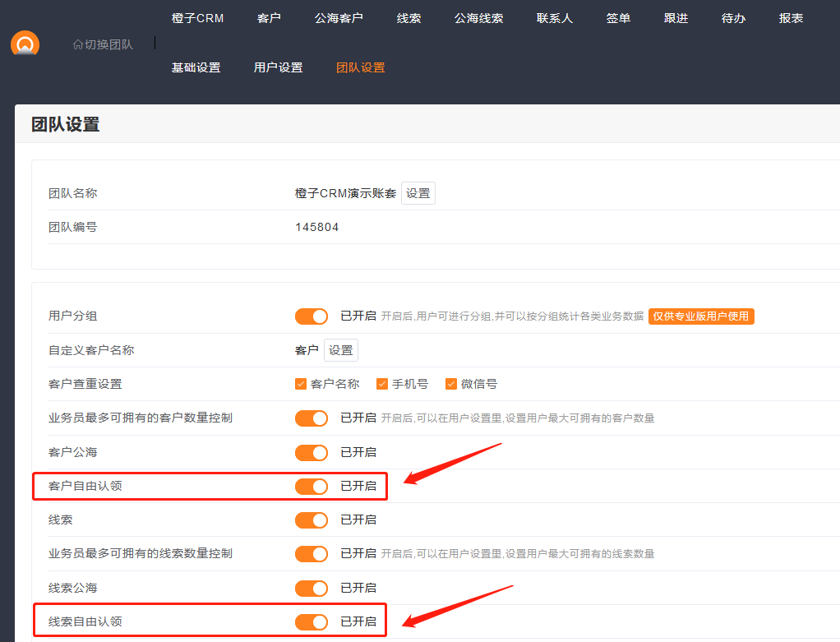Click 设置 button beside team name
The width and height of the screenshot is (840, 642).
click(418, 193)
